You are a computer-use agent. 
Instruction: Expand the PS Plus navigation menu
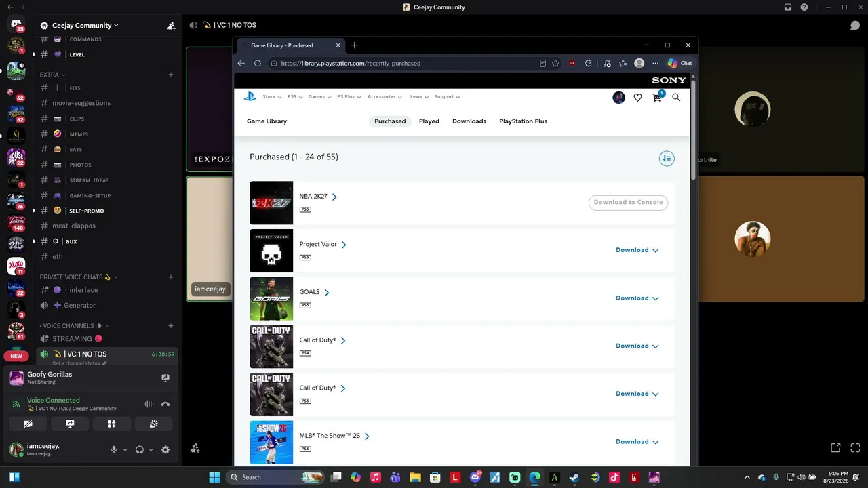(349, 97)
